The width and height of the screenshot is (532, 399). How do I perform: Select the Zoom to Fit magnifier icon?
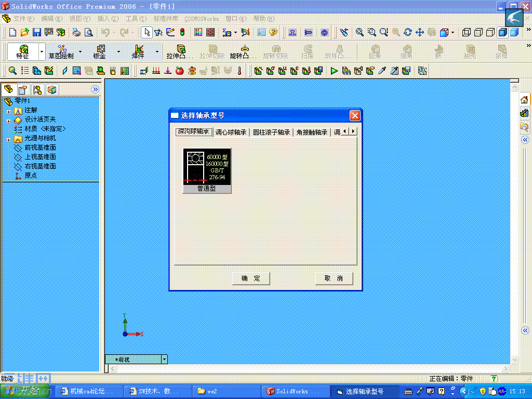click(360, 32)
